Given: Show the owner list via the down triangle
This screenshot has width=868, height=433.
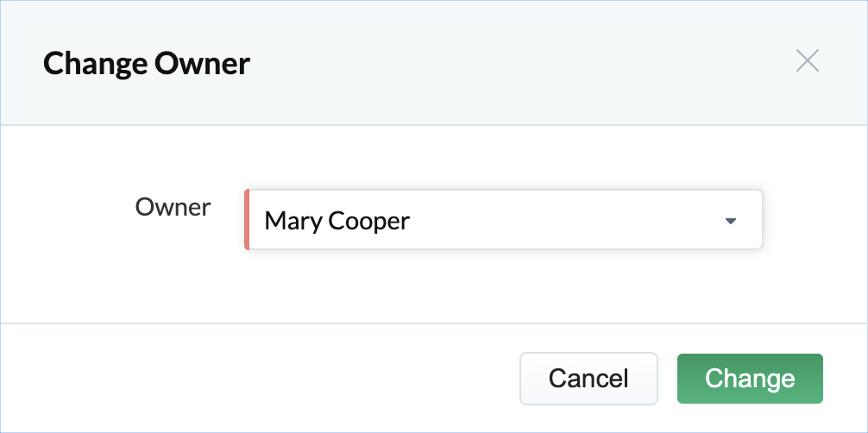Looking at the screenshot, I should (731, 221).
